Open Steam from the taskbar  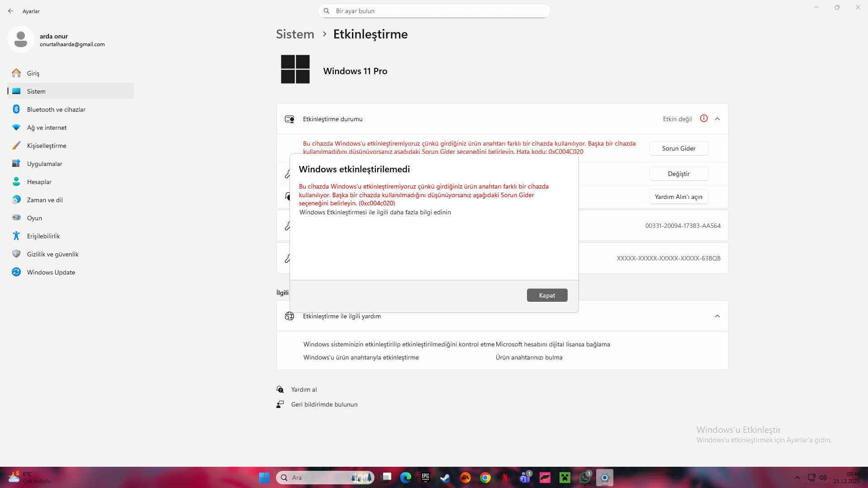coord(446,478)
